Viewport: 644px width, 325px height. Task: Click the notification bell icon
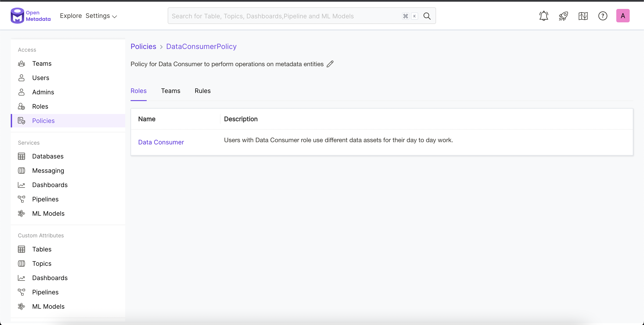pos(544,16)
